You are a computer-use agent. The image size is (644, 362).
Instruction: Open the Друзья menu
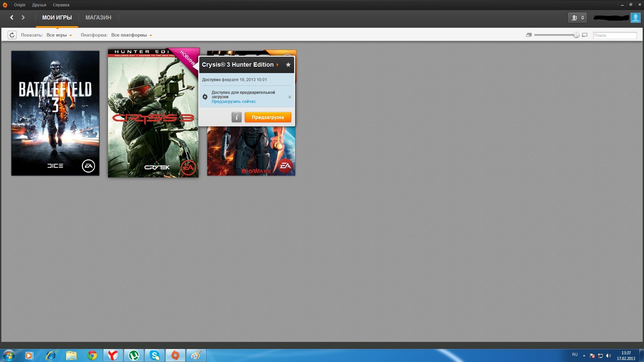[39, 5]
